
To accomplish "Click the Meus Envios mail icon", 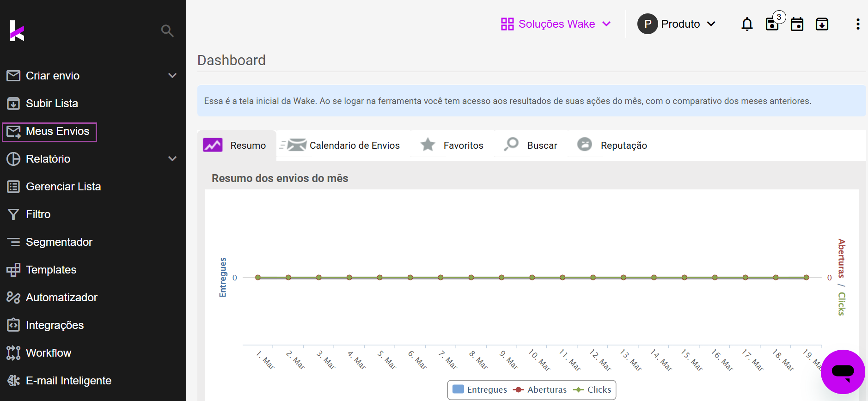I will tap(13, 131).
